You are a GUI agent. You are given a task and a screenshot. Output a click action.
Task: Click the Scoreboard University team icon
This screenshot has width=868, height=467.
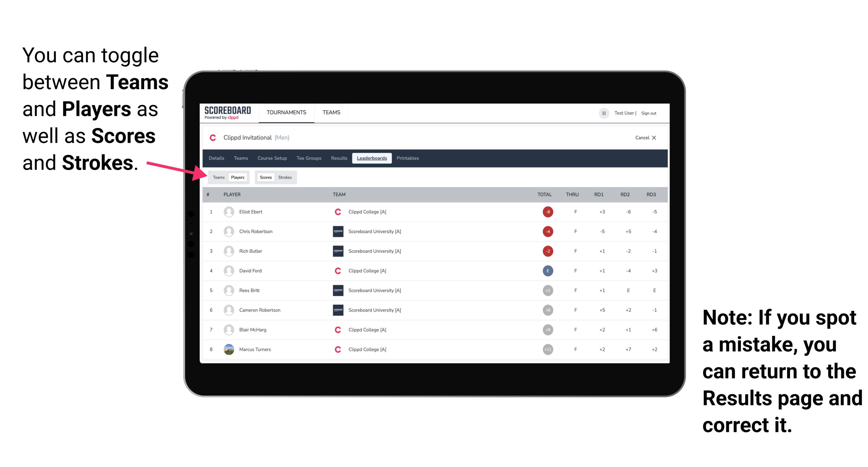(x=336, y=231)
